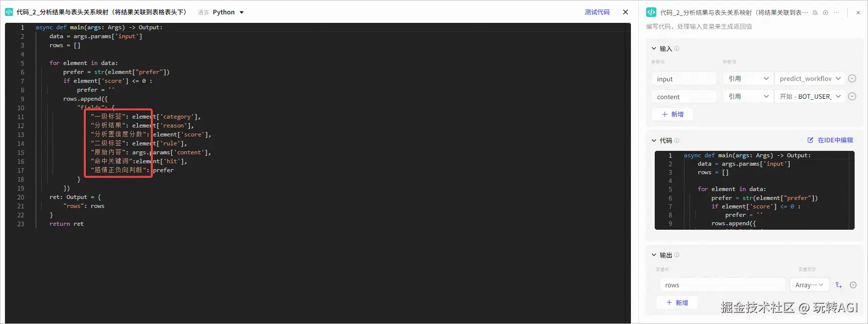This screenshot has width=868, height=324.
Task: Edit the content parameter name field
Action: (684, 97)
